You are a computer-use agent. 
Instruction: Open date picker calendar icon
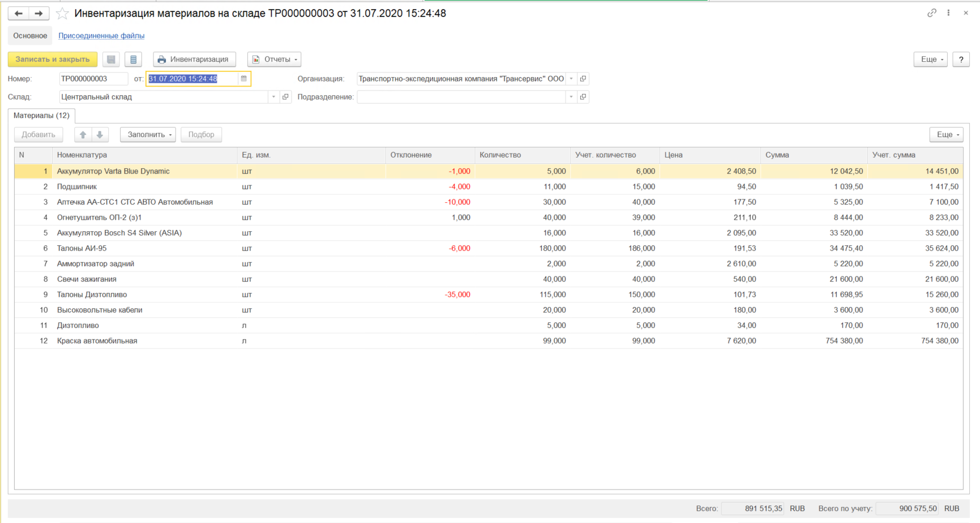click(244, 79)
